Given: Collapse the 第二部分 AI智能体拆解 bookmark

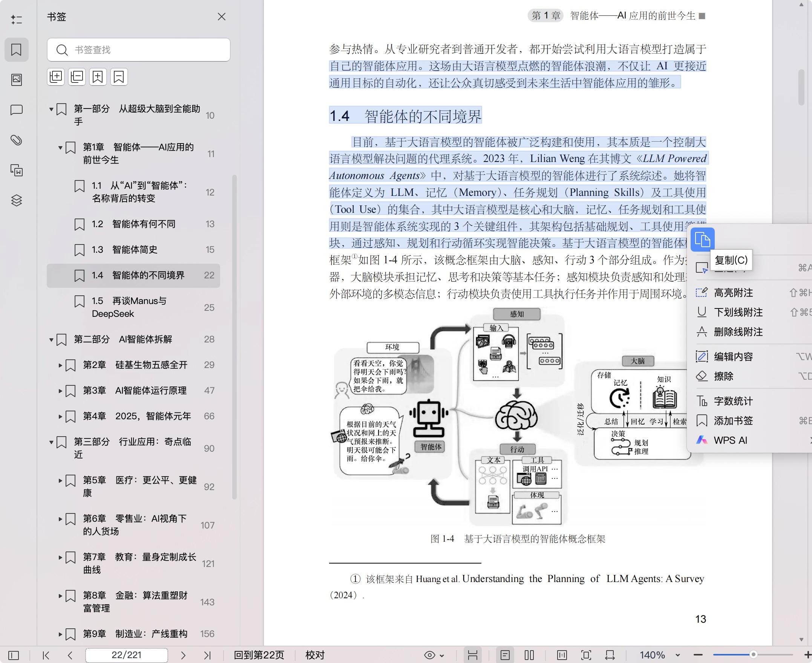Looking at the screenshot, I should tap(51, 339).
